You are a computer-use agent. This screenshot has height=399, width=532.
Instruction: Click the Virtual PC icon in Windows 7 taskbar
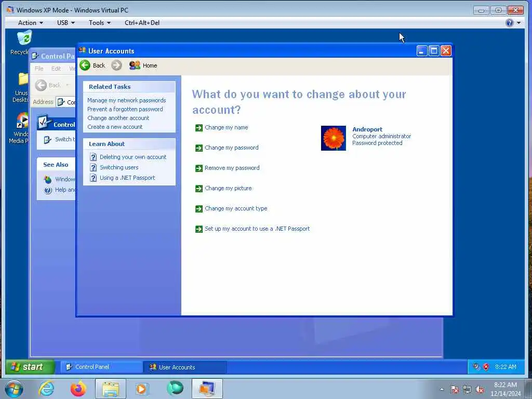point(207,389)
